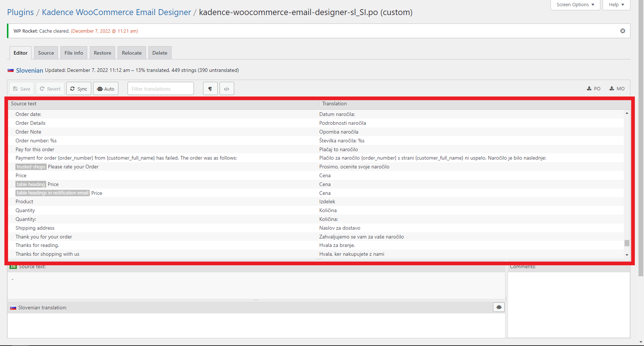Image resolution: width=644 pixels, height=346 pixels.
Task: Click the December 7, 2022 timestamp text
Action: click(x=104, y=31)
